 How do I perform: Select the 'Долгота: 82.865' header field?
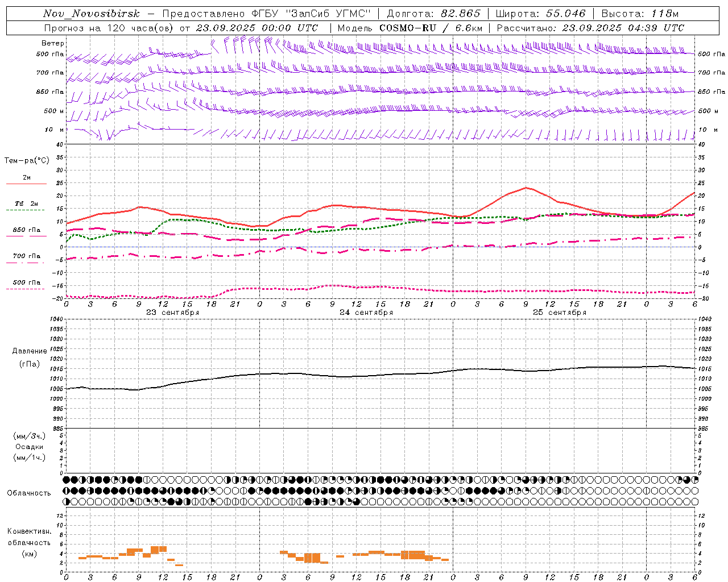coord(433,14)
